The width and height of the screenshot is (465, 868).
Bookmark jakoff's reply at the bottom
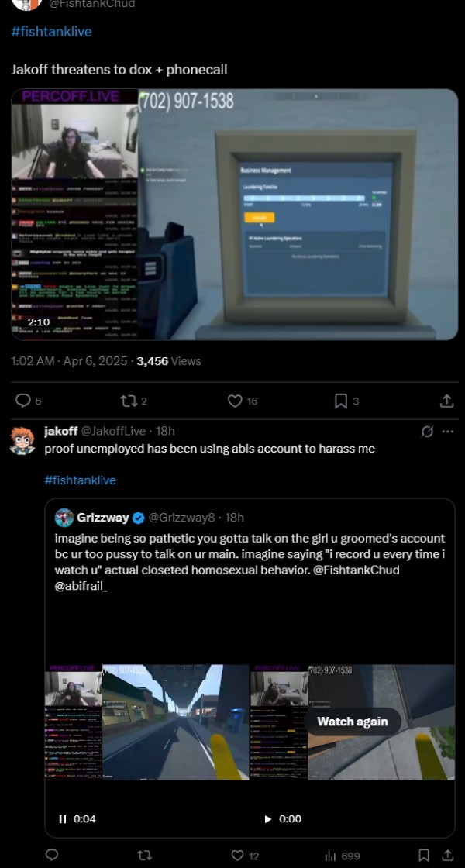pyautogui.click(x=423, y=856)
